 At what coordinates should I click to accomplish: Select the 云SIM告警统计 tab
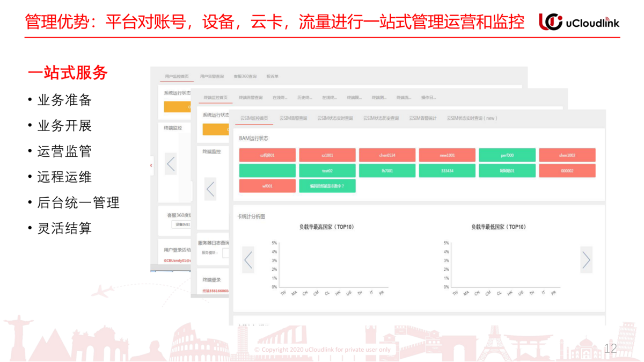coord(422,118)
